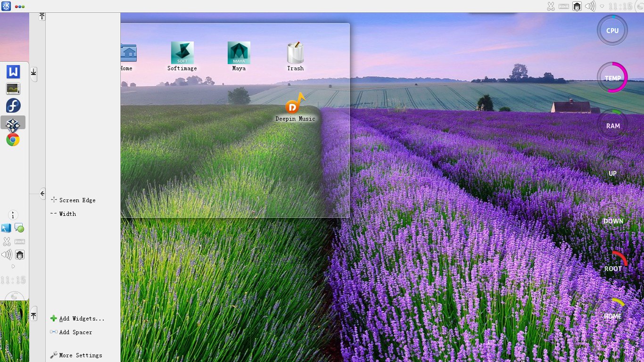644x362 pixels.
Task: Launch Maya desktop icon
Action: coord(239,57)
